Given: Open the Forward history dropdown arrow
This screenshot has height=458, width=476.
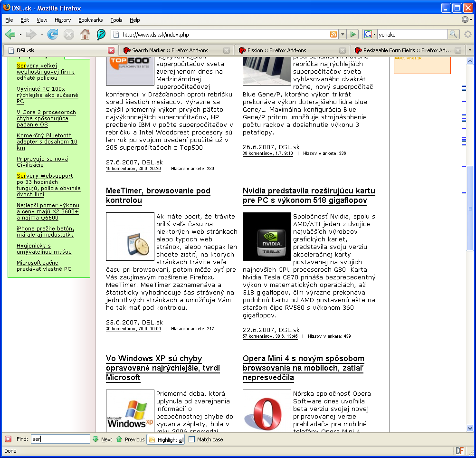Looking at the screenshot, I should coord(42,34).
